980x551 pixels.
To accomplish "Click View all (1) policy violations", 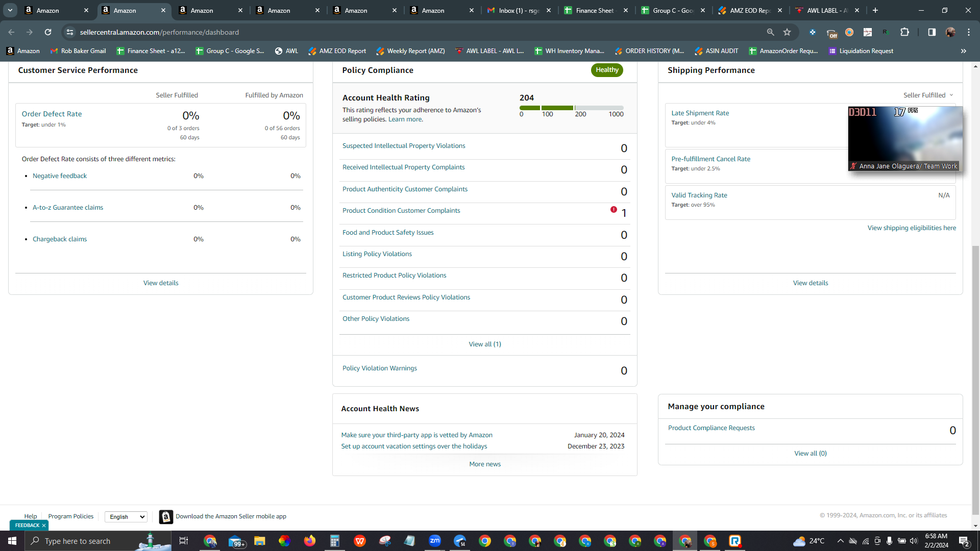I will (x=485, y=344).
